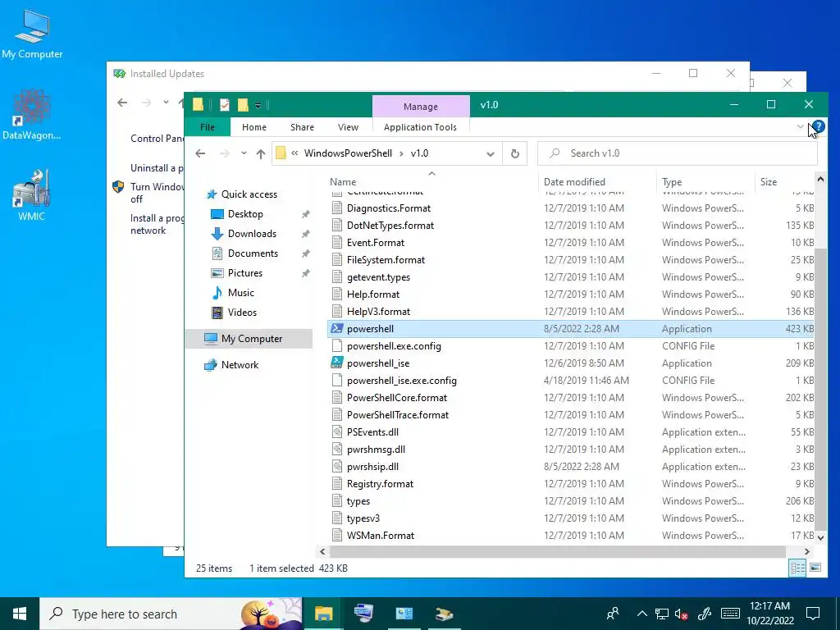Select the powershell application file
Viewport: 840px width, 630px height.
(x=571, y=329)
